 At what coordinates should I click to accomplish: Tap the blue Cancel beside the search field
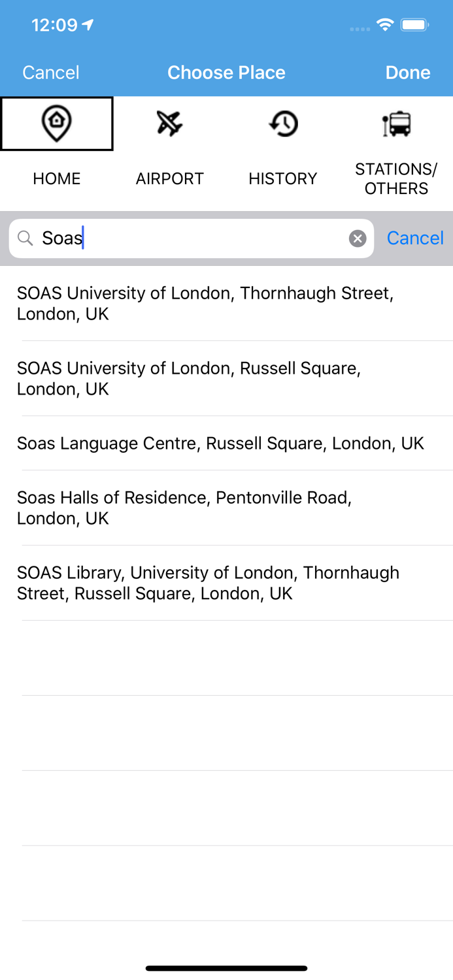coord(415,238)
